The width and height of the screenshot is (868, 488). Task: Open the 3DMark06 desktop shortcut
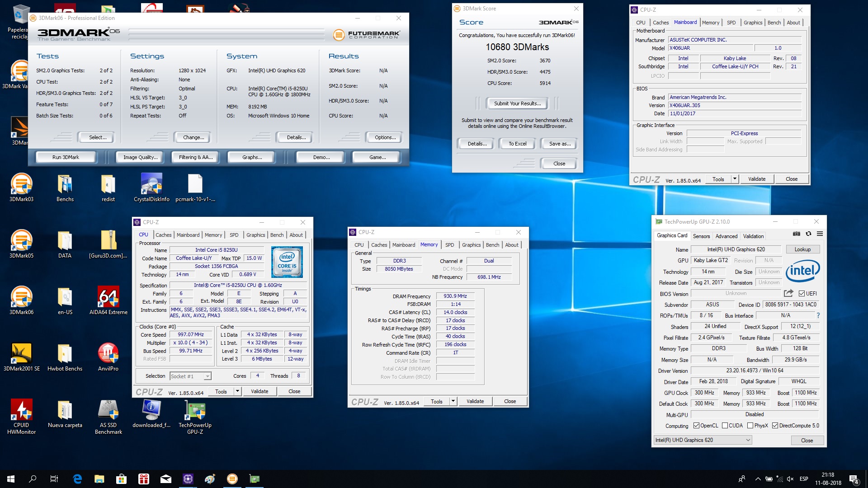point(21,300)
